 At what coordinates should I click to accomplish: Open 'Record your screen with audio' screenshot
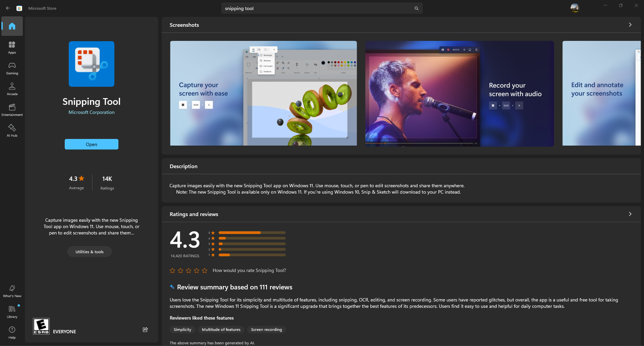tap(460, 93)
